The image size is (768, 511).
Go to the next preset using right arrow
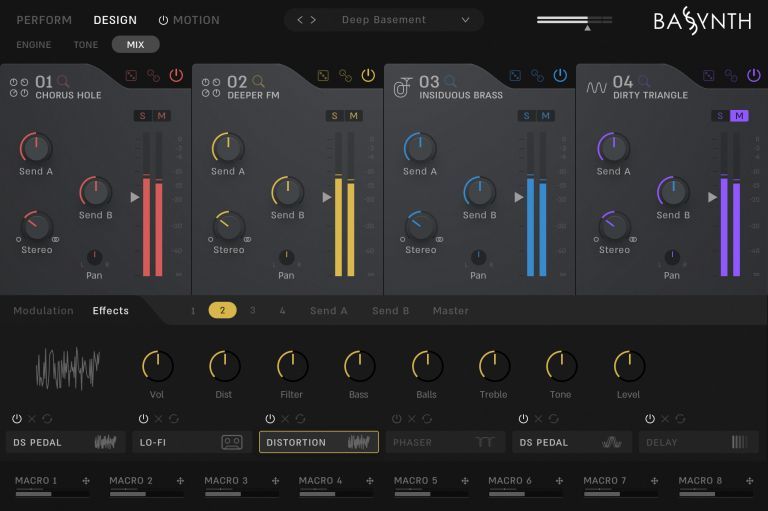pos(314,20)
